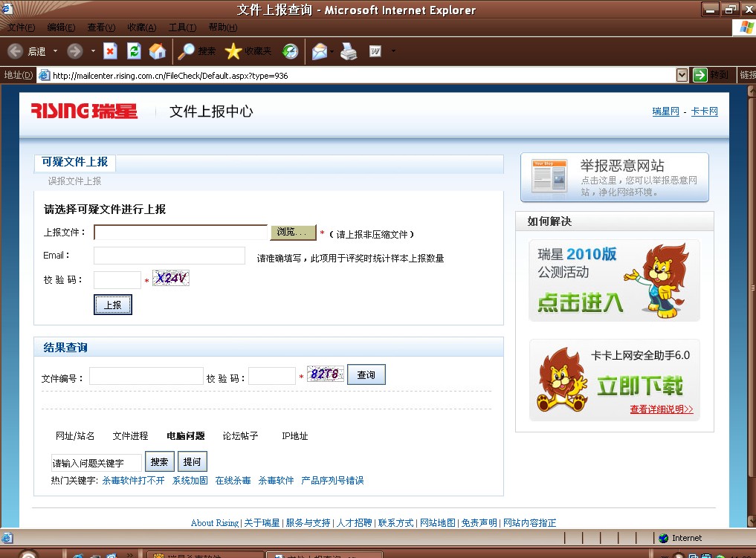
Task: Click the 举报恶意网站 banner
Action: pyautogui.click(x=615, y=178)
